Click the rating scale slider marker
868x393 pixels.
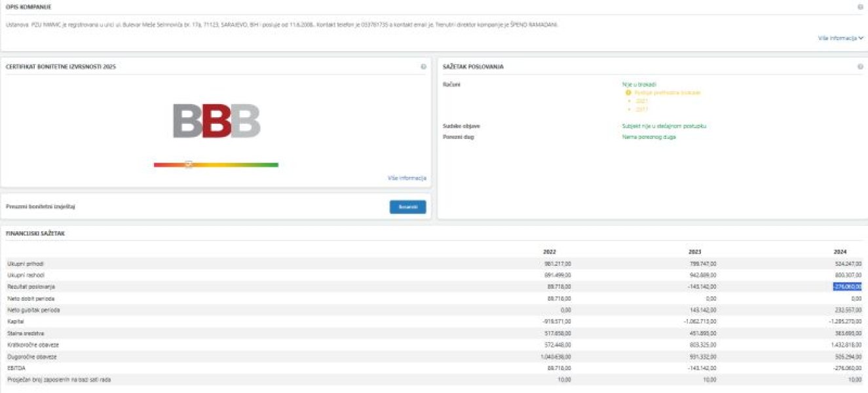(x=188, y=164)
